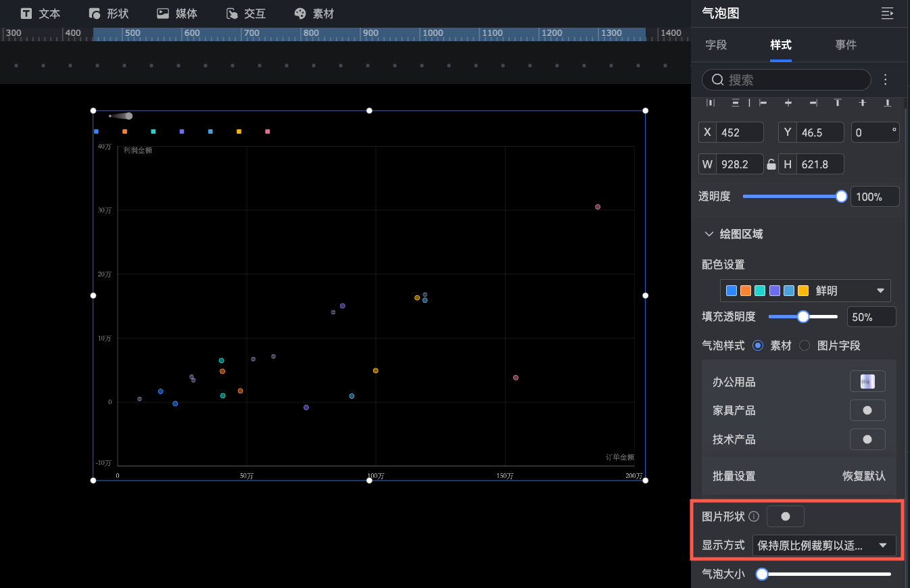Click the 订单金额 x-axis title

(x=620, y=458)
